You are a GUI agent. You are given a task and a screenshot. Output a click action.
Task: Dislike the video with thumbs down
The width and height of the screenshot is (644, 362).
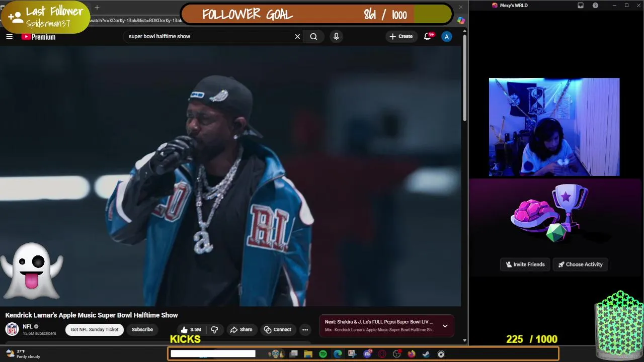tap(214, 330)
